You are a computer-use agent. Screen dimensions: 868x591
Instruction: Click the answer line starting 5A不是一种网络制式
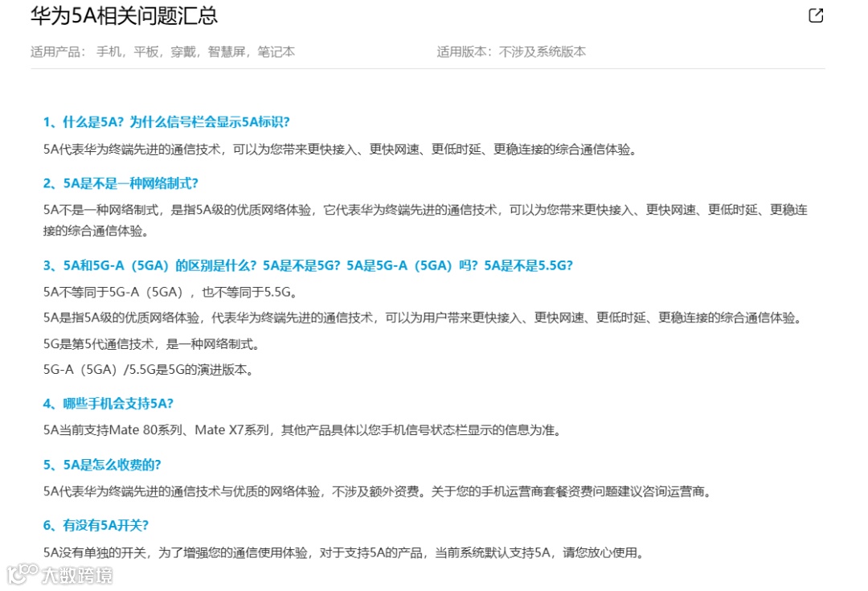pos(425,210)
